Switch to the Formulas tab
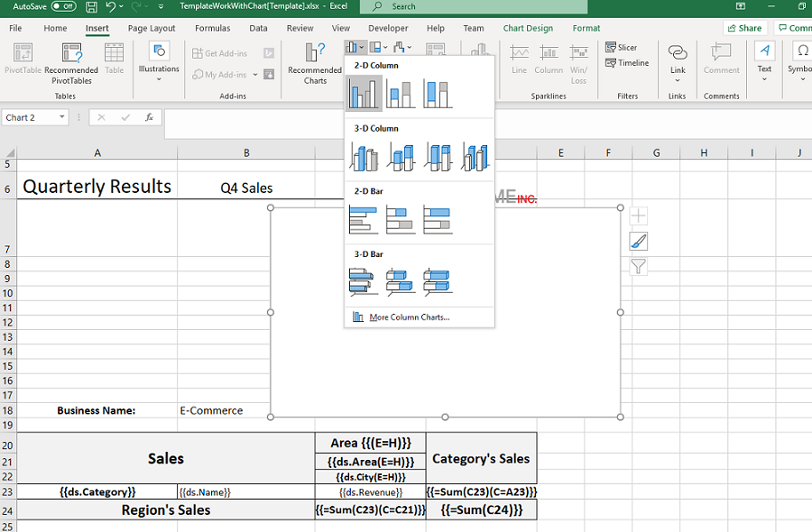812x532 pixels. (212, 29)
